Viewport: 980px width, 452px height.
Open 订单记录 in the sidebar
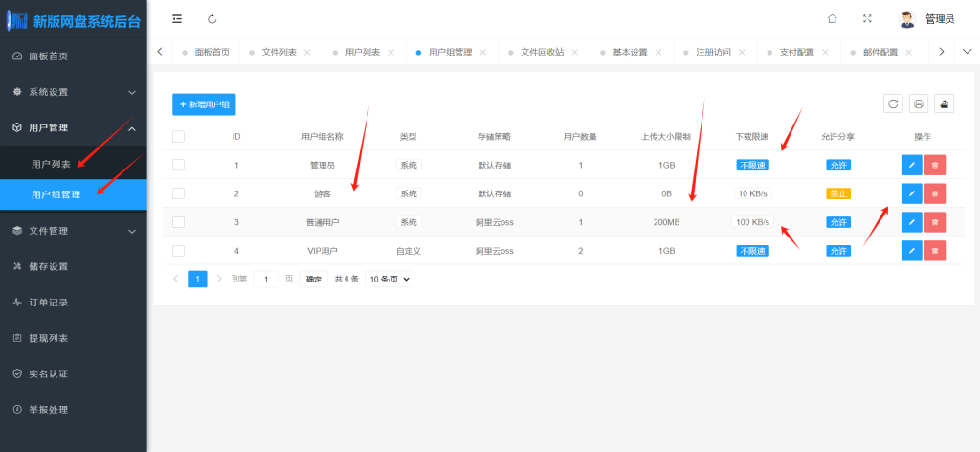(x=73, y=303)
